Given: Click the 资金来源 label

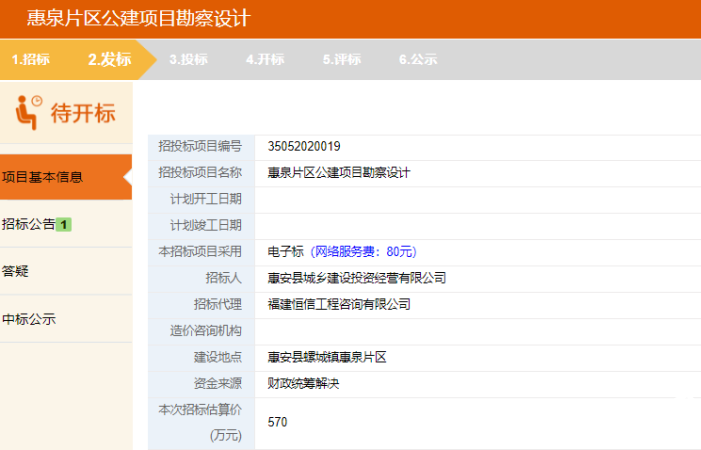Looking at the screenshot, I should (x=218, y=383).
